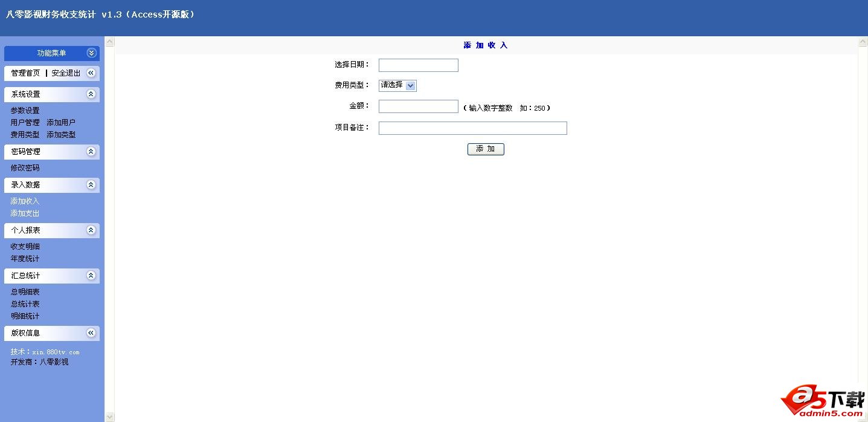The width and height of the screenshot is (868, 422).
Task: Click the 添加 submit button
Action: tap(486, 149)
